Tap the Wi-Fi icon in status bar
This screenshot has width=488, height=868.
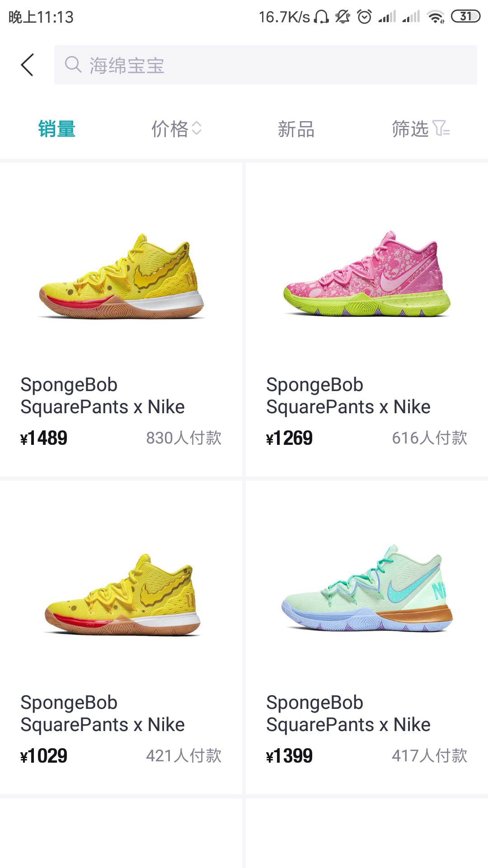click(436, 17)
